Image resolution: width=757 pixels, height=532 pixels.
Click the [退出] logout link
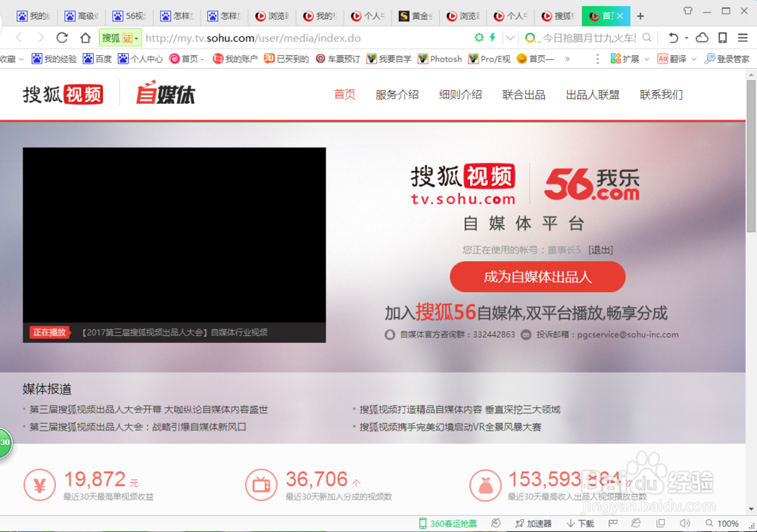[x=600, y=250]
